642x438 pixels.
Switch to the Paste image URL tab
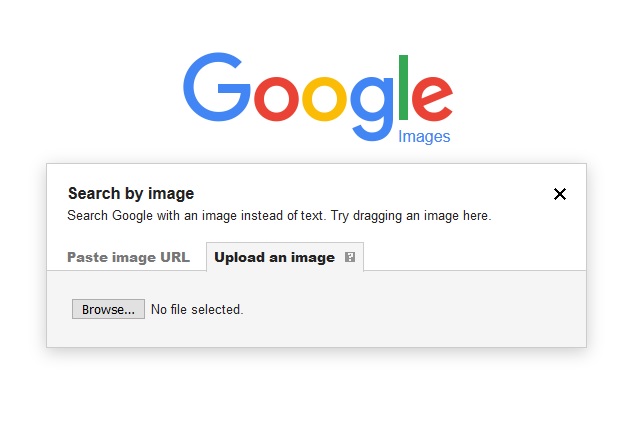pyautogui.click(x=128, y=257)
